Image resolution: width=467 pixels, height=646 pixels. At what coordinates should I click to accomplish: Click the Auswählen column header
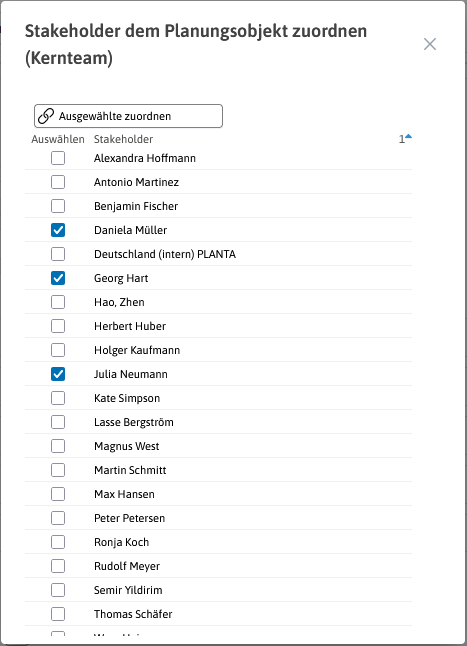pos(58,139)
